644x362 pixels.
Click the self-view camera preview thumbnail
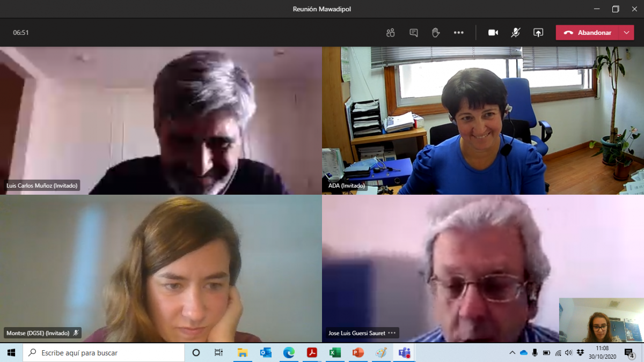point(601,320)
